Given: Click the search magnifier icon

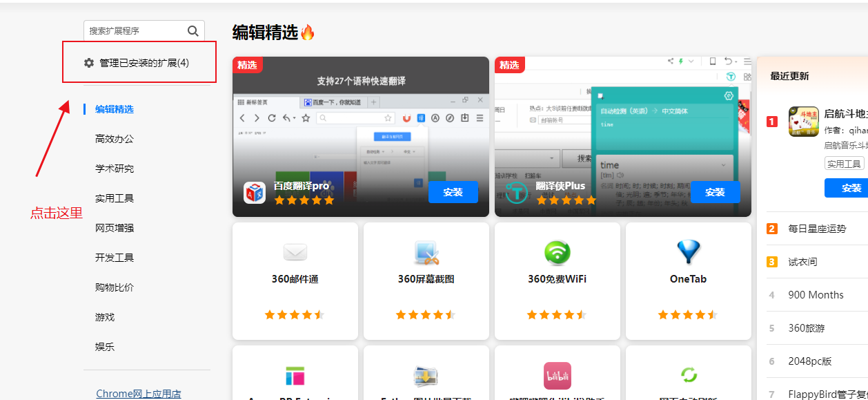Looking at the screenshot, I should pos(193,31).
